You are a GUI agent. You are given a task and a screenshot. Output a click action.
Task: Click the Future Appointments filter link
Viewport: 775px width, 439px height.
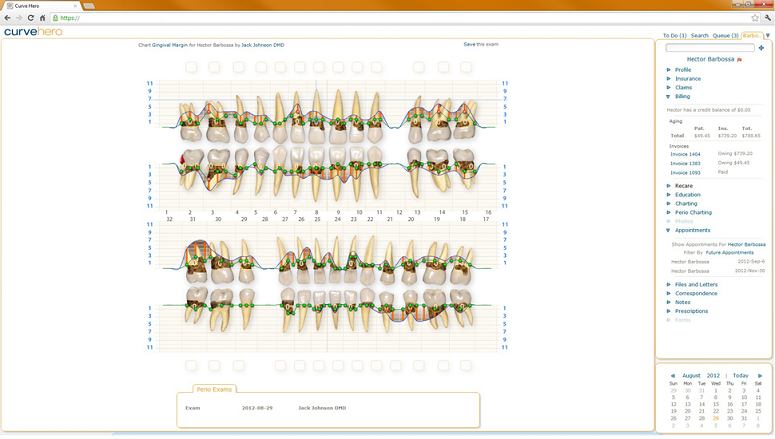click(x=730, y=253)
